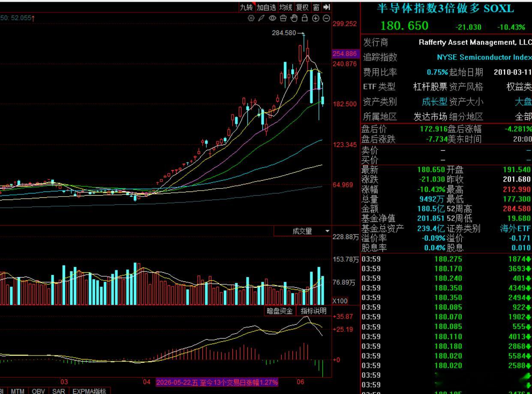Open the toolbox icon
Image resolution: width=532 pixels, height=394 pixels.
(283, 18)
